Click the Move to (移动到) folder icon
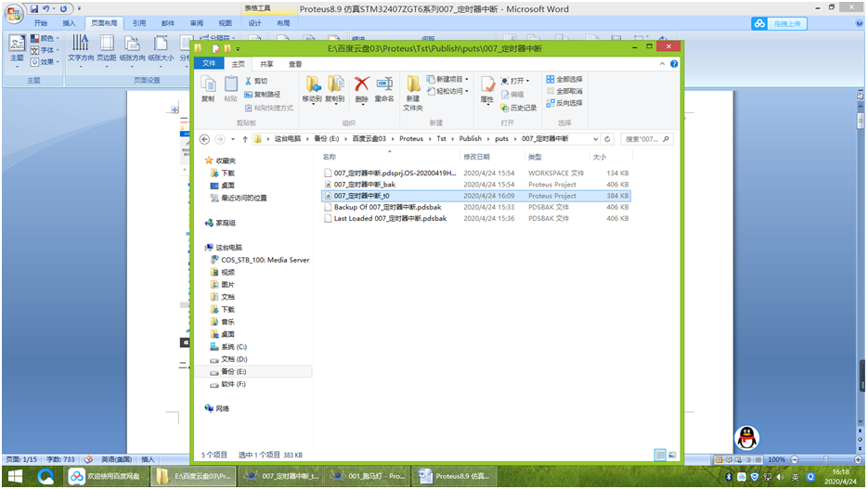The image size is (868, 489). point(312,84)
